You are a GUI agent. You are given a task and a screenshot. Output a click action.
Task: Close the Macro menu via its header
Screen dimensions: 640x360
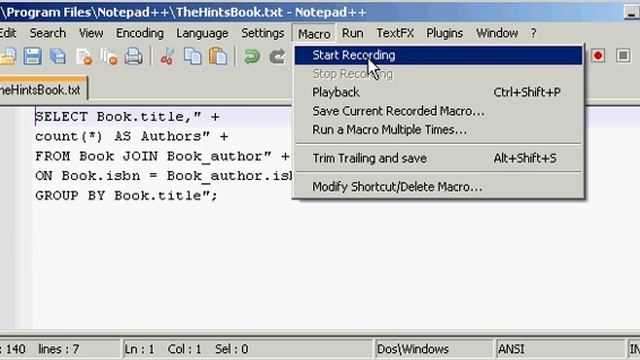coord(314,33)
